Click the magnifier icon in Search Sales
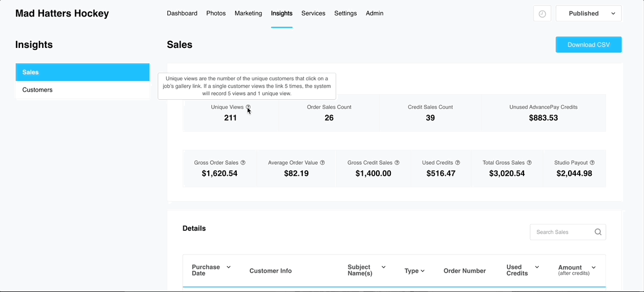Image resolution: width=644 pixels, height=292 pixels. [598, 232]
